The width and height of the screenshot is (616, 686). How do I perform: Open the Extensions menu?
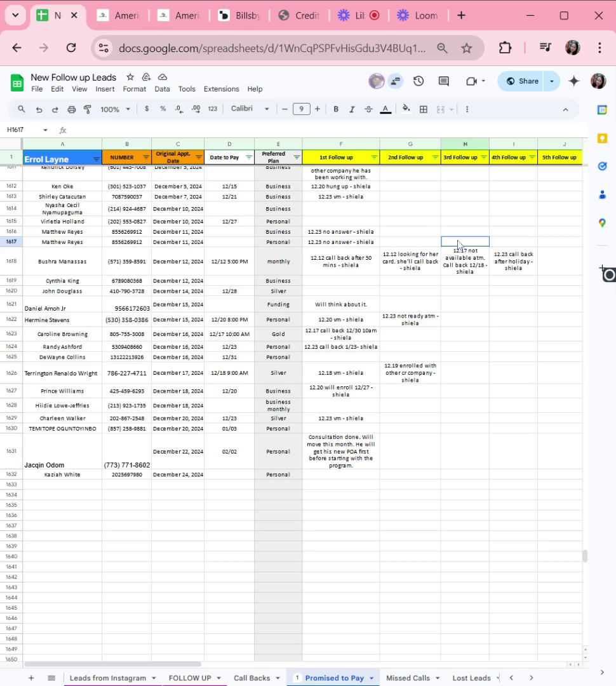222,89
